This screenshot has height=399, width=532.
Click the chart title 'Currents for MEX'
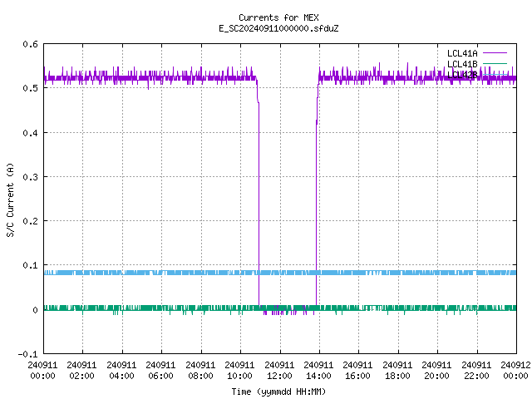tap(278, 17)
